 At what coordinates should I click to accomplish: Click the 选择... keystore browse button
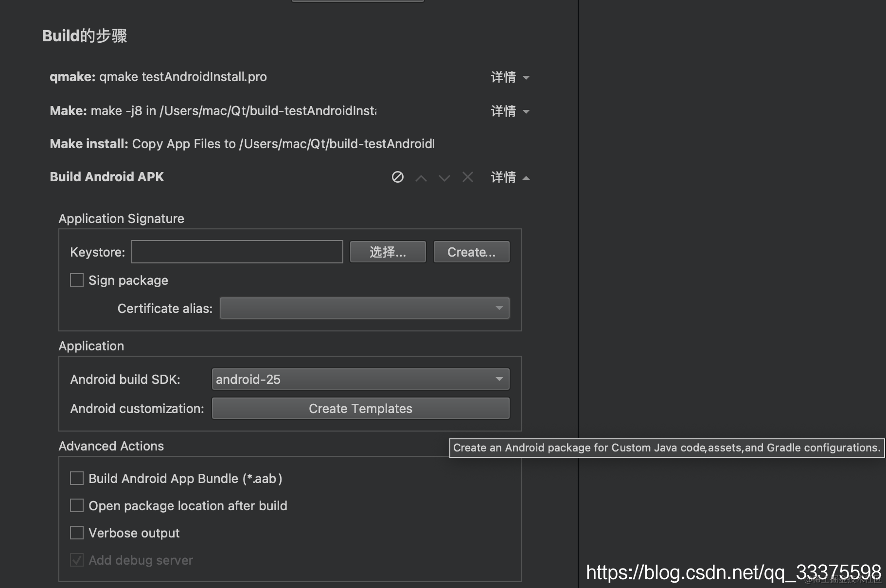tap(388, 252)
